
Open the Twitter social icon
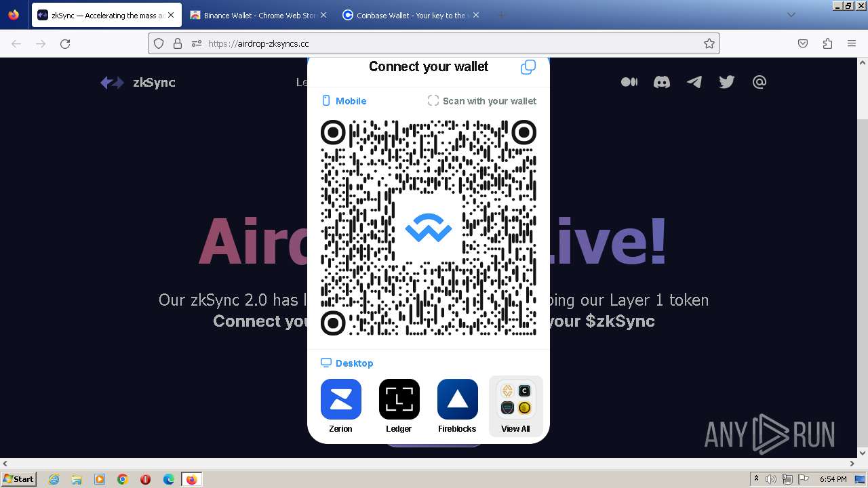pyautogui.click(x=727, y=82)
